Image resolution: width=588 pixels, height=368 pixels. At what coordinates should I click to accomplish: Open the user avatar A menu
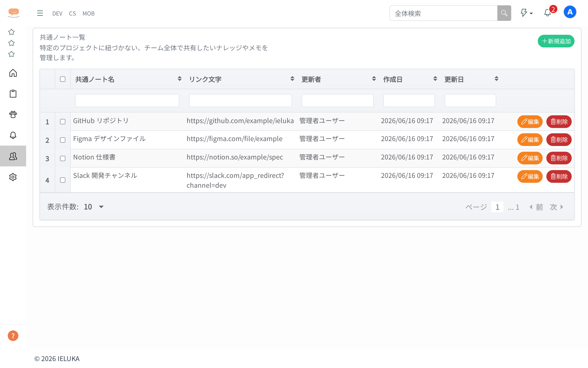point(570,12)
